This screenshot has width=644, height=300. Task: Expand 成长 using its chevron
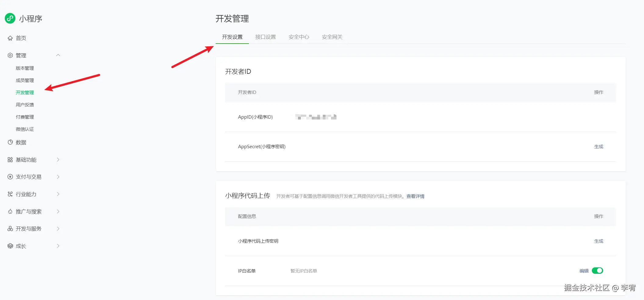(x=58, y=246)
